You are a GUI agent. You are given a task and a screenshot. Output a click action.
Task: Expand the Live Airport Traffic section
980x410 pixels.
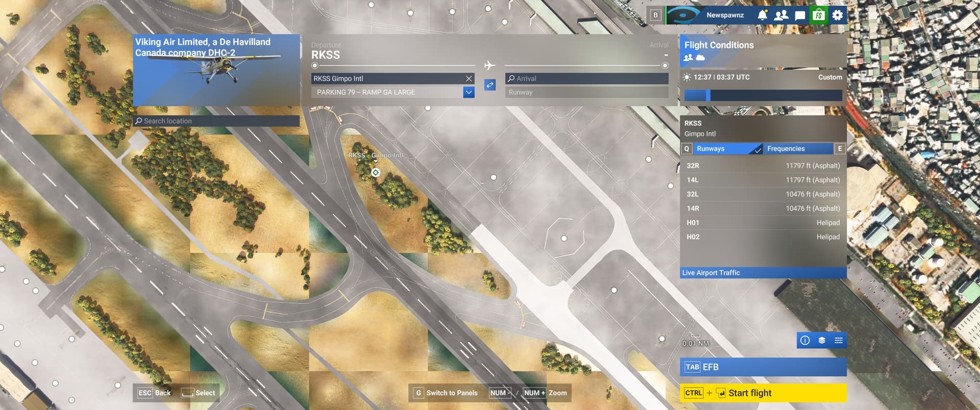point(763,273)
